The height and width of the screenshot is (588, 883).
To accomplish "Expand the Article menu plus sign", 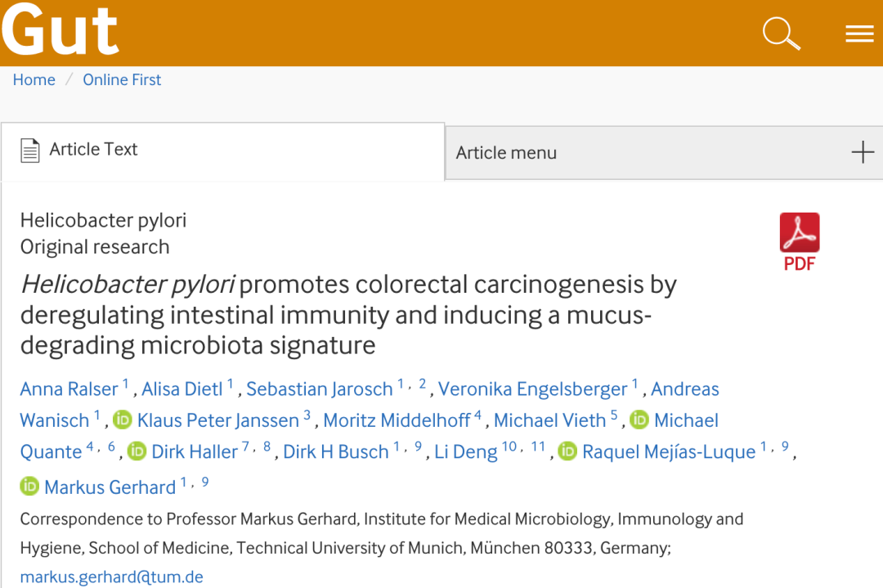I will click(863, 152).
